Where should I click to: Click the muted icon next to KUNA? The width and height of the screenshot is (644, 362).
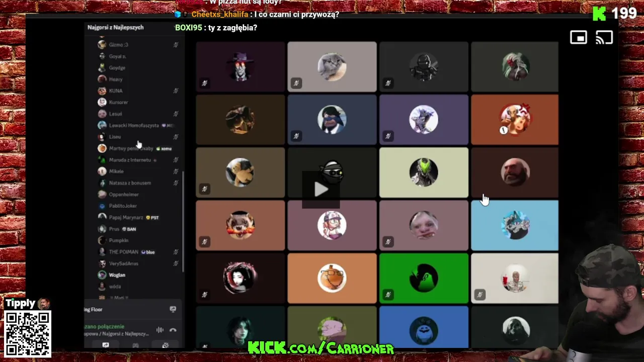pyautogui.click(x=176, y=90)
